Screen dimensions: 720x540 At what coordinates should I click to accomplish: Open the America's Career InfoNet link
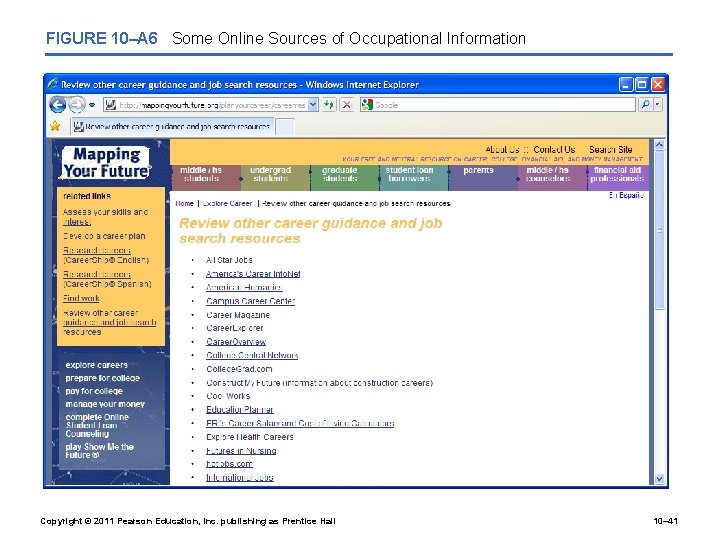tap(253, 274)
